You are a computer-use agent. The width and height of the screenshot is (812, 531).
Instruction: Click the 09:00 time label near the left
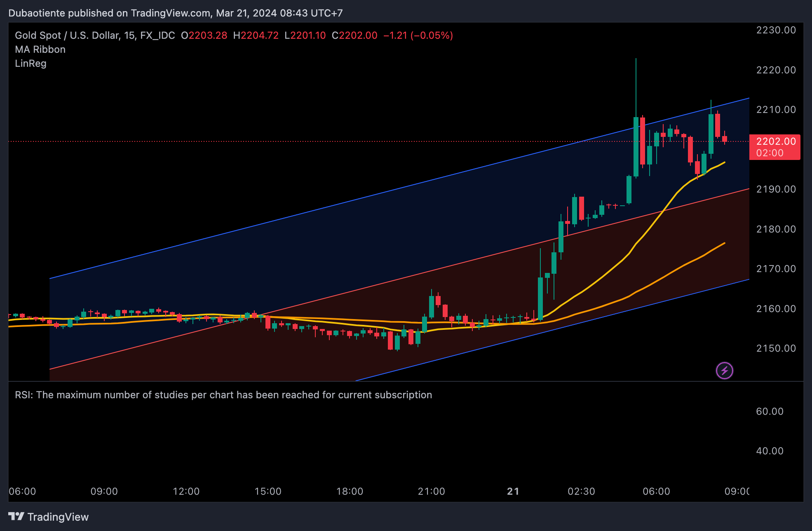[104, 491]
